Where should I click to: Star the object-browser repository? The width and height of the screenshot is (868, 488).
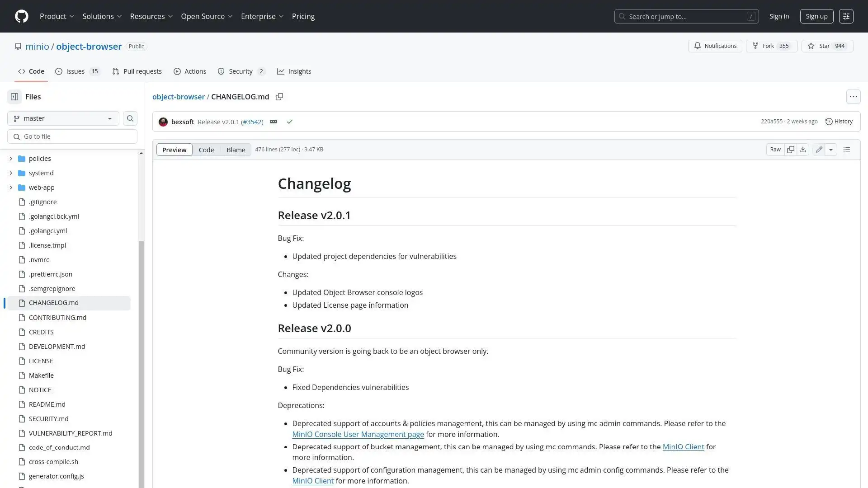click(827, 46)
